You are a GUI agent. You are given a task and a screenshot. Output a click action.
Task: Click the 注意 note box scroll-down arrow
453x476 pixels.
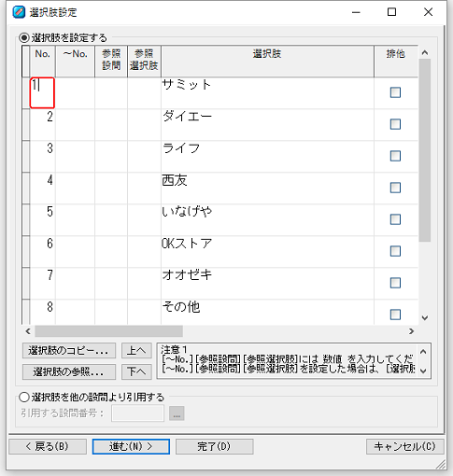(x=423, y=371)
